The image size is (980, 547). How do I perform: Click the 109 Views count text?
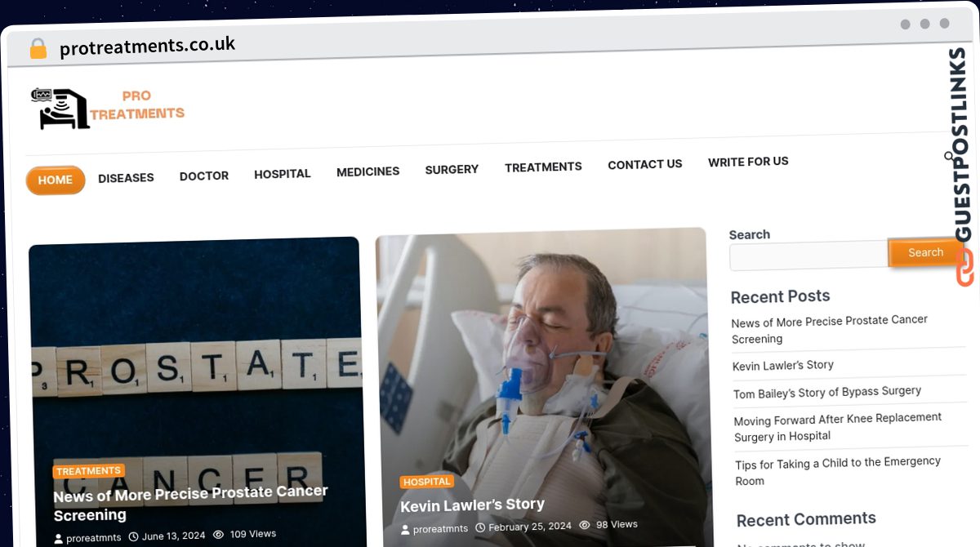[x=253, y=534]
